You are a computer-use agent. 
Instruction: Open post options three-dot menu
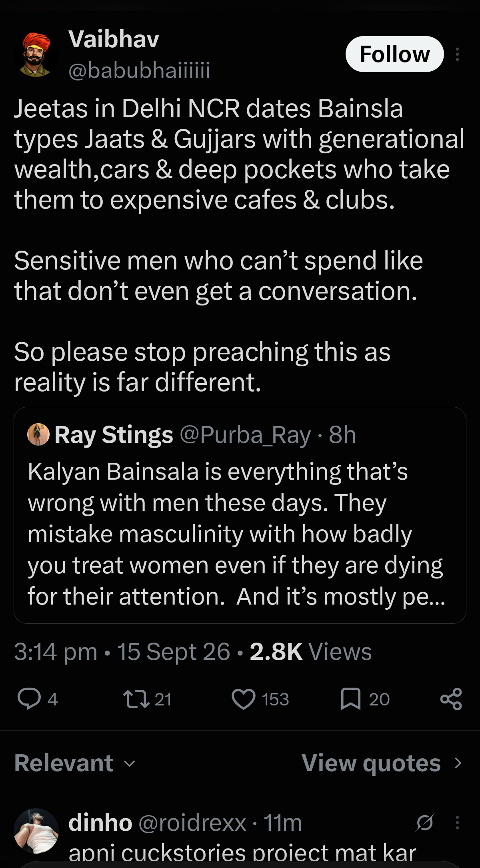point(457,54)
